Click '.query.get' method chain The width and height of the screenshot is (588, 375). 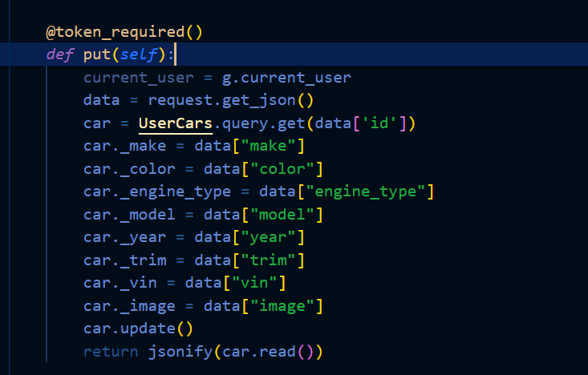[259, 123]
